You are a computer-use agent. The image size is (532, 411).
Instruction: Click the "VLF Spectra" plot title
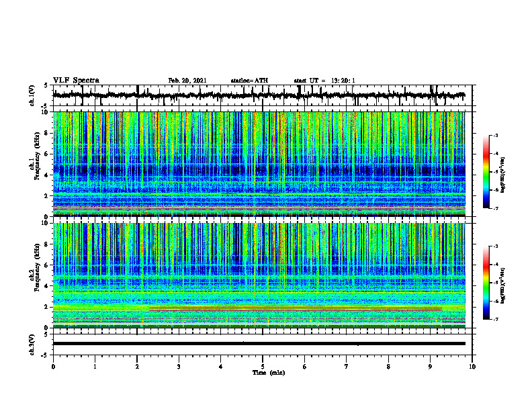pos(76,81)
